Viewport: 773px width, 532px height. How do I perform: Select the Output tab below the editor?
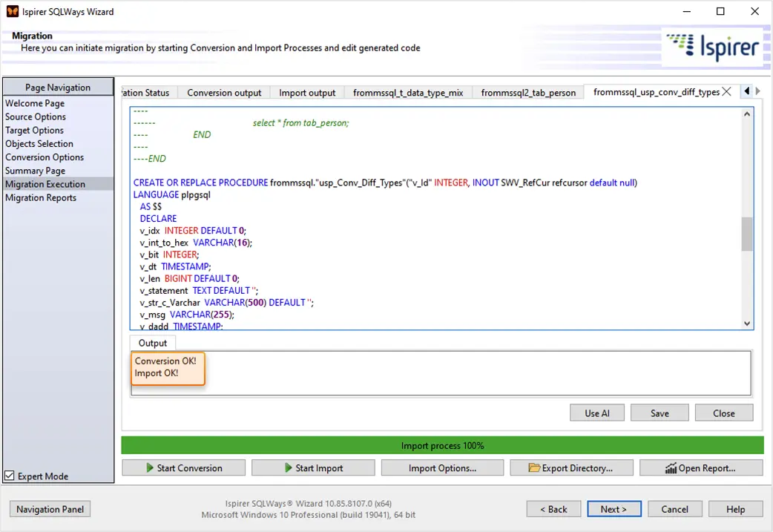(152, 343)
